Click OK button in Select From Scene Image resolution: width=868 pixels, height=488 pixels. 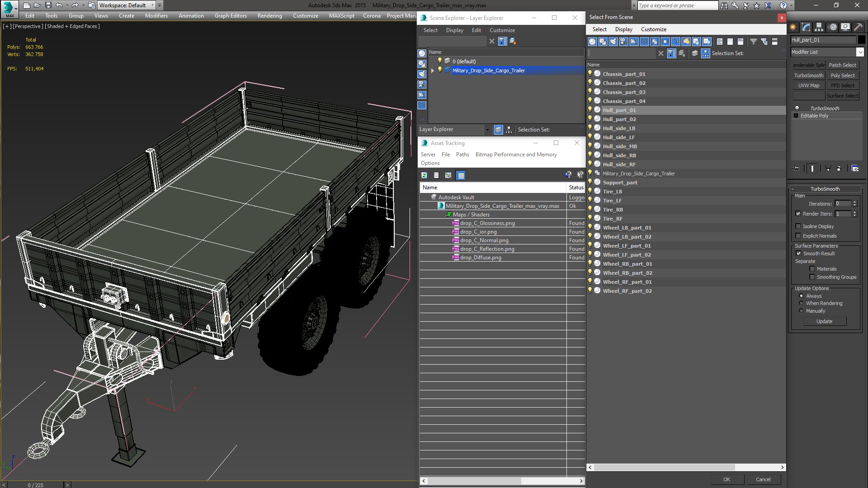click(x=726, y=479)
